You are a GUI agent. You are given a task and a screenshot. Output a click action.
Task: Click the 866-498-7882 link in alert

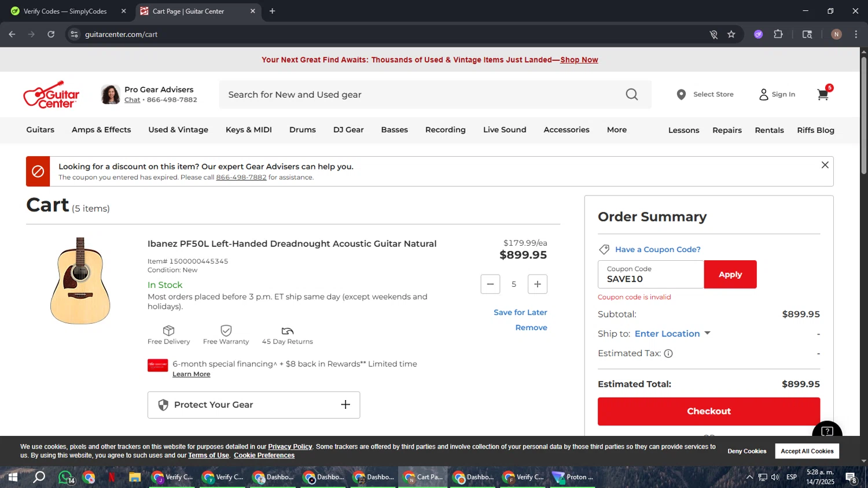pyautogui.click(x=241, y=178)
